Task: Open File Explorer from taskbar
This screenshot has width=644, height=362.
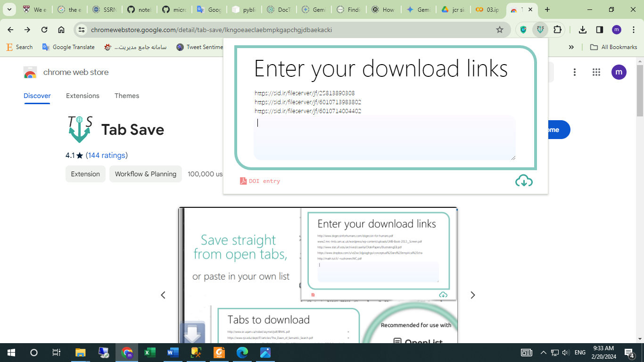Action: (81, 353)
